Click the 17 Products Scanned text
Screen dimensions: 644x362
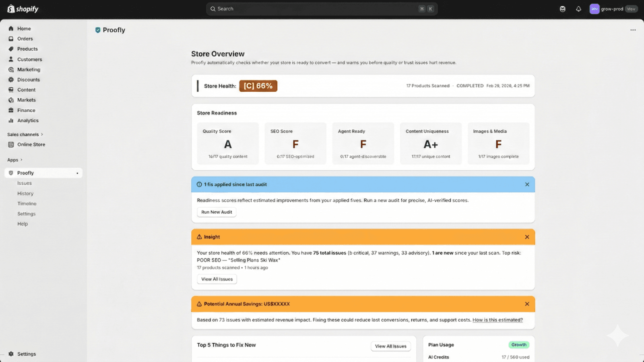click(428, 86)
